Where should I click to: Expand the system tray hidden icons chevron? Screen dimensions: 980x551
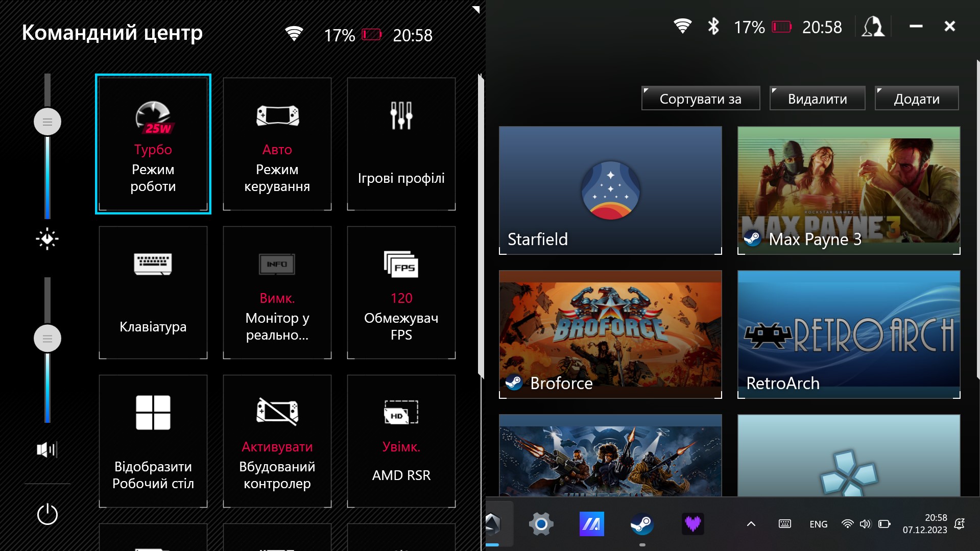[x=751, y=524]
